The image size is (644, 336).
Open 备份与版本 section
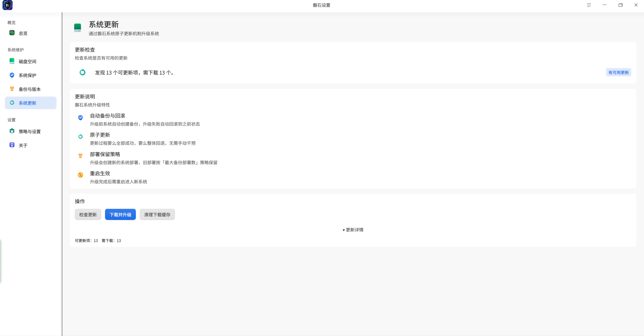[x=31, y=89]
